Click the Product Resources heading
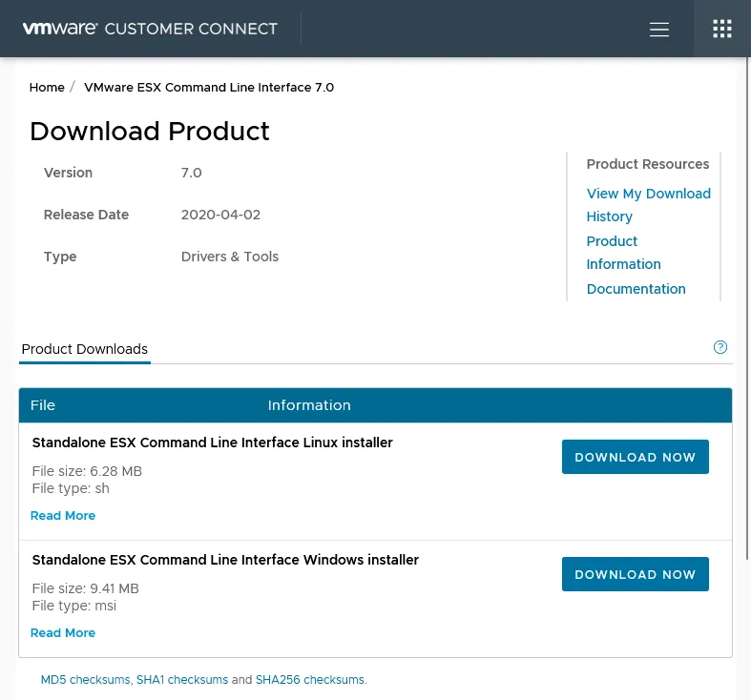The width and height of the screenshot is (751, 700). click(648, 164)
